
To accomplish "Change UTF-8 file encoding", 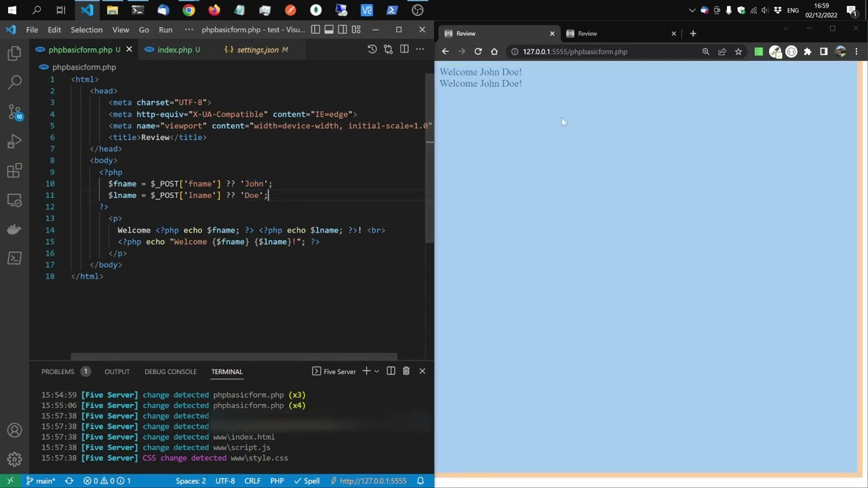I will point(225,481).
